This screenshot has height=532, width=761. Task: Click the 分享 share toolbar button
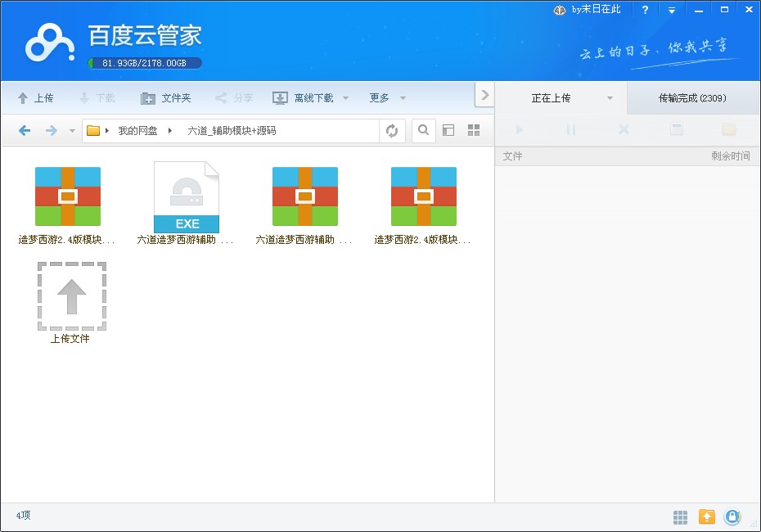pos(234,98)
